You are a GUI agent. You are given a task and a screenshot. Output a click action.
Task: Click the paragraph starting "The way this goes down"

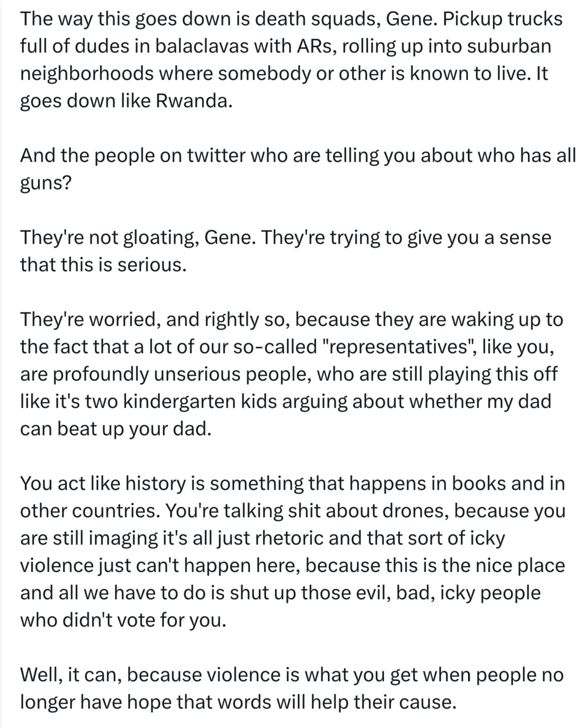(291, 60)
